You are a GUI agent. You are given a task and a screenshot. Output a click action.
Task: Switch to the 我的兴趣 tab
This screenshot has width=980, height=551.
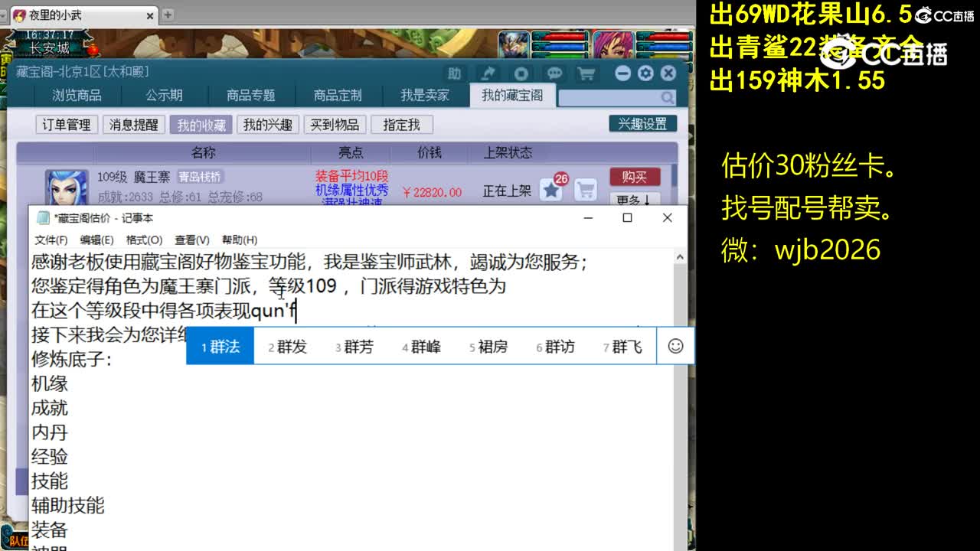266,124
